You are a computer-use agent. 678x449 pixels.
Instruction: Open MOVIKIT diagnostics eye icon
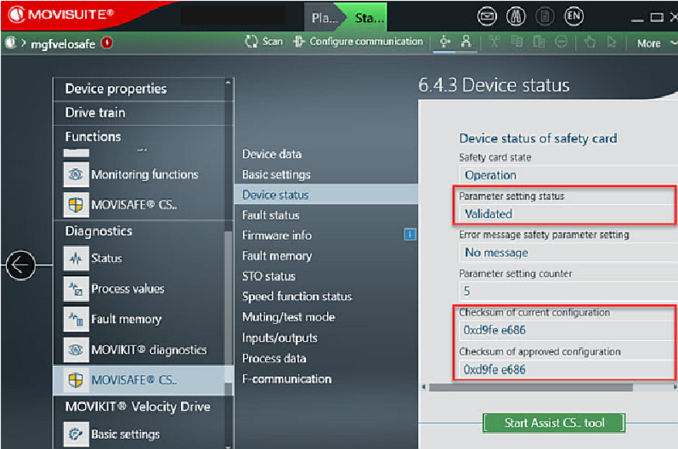76,350
